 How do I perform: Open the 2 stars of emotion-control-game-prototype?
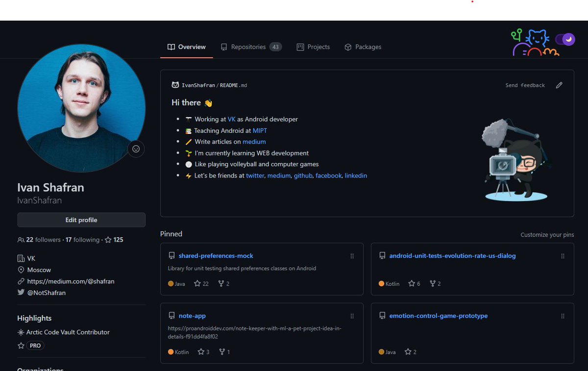(x=411, y=352)
